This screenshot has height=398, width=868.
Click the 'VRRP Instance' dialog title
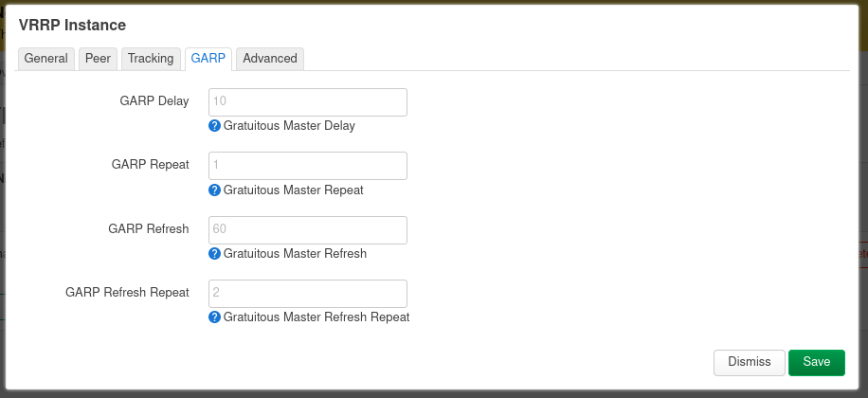pyautogui.click(x=73, y=25)
